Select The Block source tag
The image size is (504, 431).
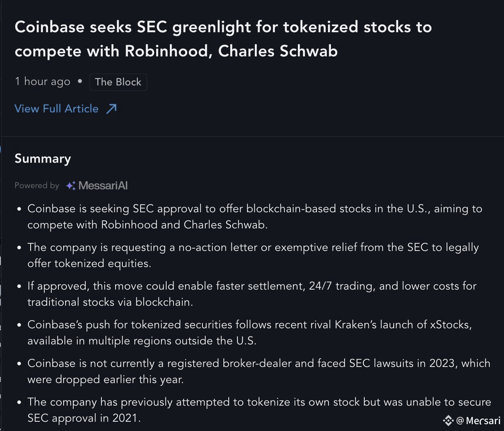118,82
